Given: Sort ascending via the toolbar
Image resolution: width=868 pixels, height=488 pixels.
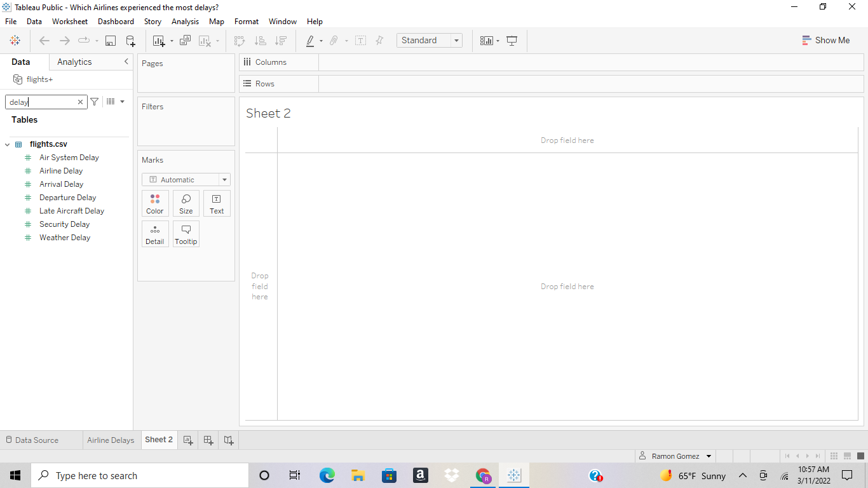Looking at the screenshot, I should pyautogui.click(x=260, y=41).
